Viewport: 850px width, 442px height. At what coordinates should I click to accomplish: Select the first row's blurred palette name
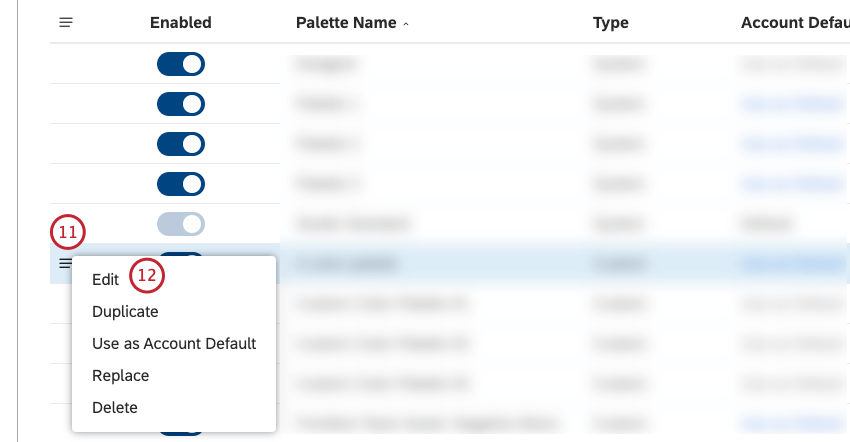pyautogui.click(x=327, y=64)
